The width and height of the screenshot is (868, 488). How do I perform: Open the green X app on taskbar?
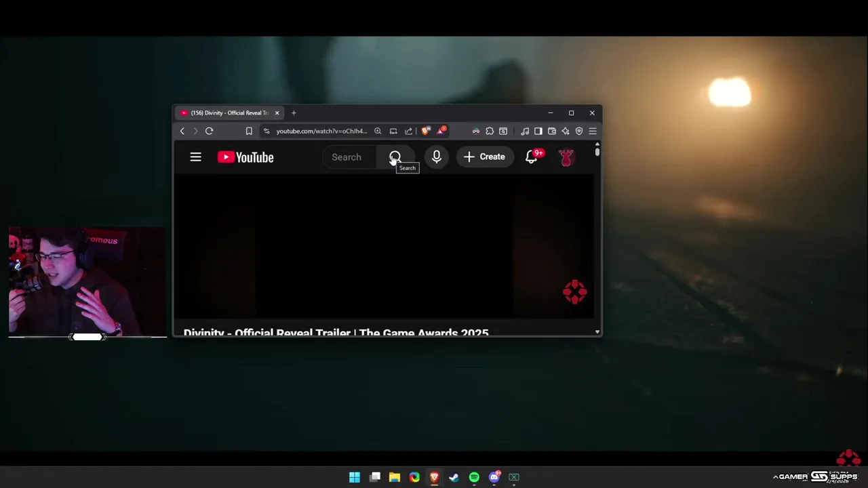[x=514, y=477]
